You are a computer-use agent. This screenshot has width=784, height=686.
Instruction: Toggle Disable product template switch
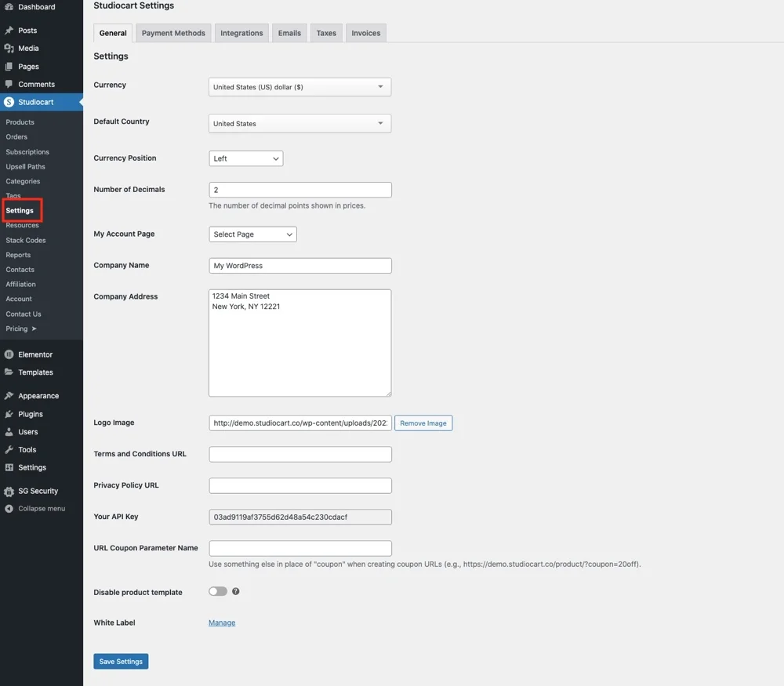point(217,590)
